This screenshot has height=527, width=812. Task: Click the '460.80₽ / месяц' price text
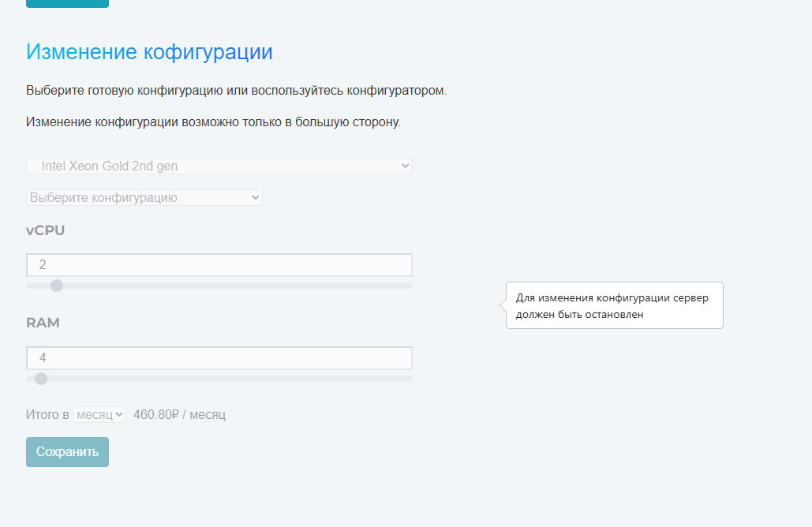(x=180, y=415)
